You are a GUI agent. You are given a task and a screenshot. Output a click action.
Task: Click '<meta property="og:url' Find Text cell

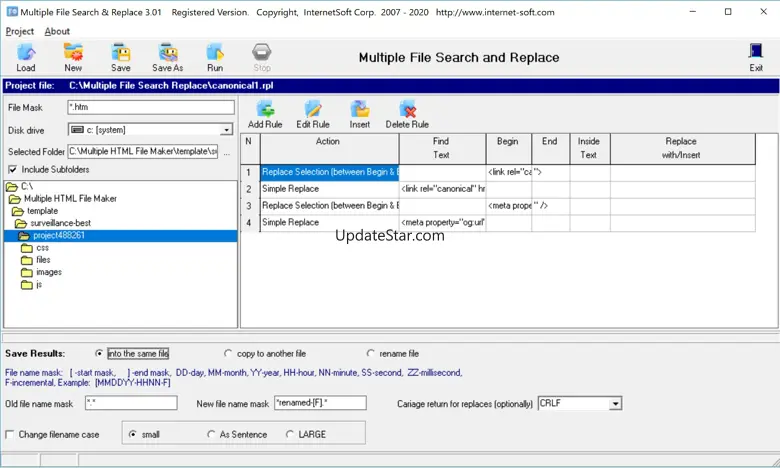[442, 222]
